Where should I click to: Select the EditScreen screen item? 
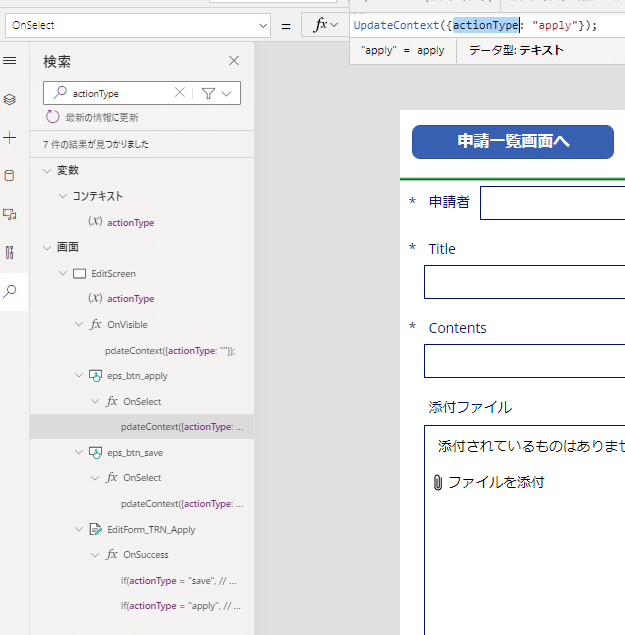pyautogui.click(x=113, y=274)
